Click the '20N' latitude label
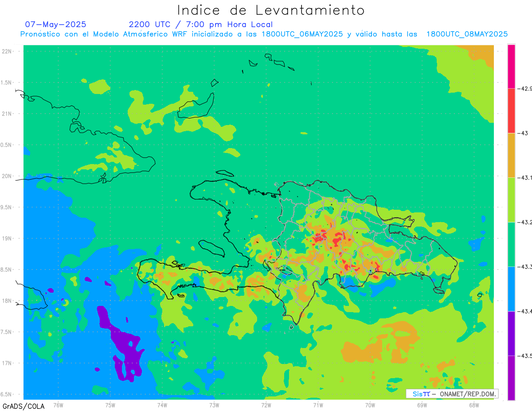This screenshot has height=411, width=532. click(7, 176)
